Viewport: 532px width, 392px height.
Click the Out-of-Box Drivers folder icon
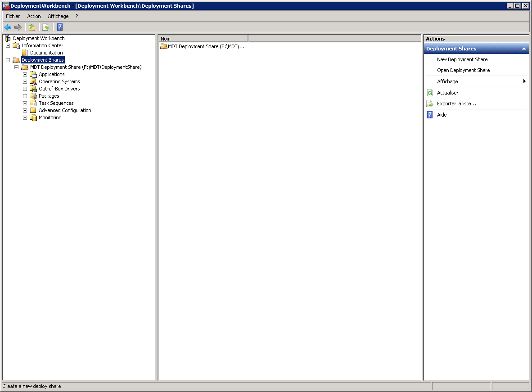pyautogui.click(x=33, y=89)
